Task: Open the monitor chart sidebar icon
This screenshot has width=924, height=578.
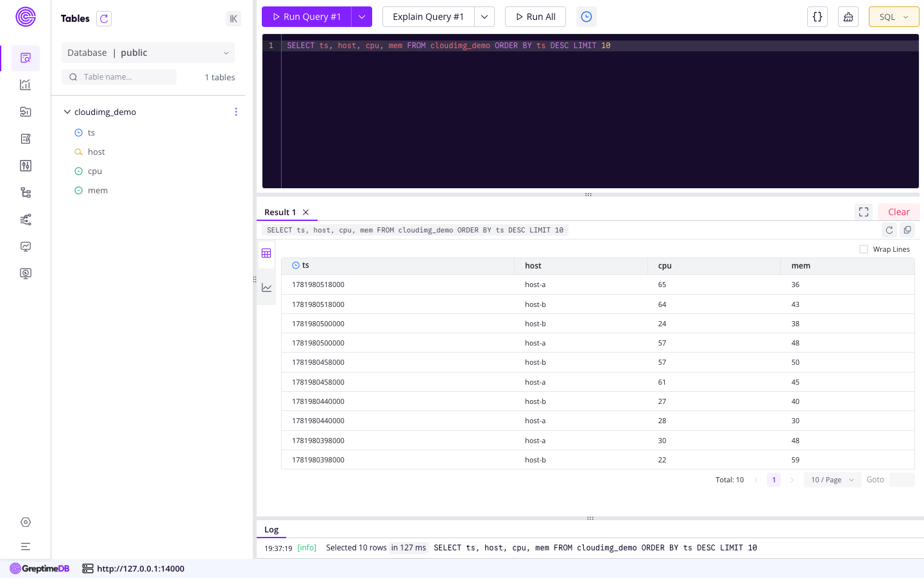Action: click(x=26, y=247)
